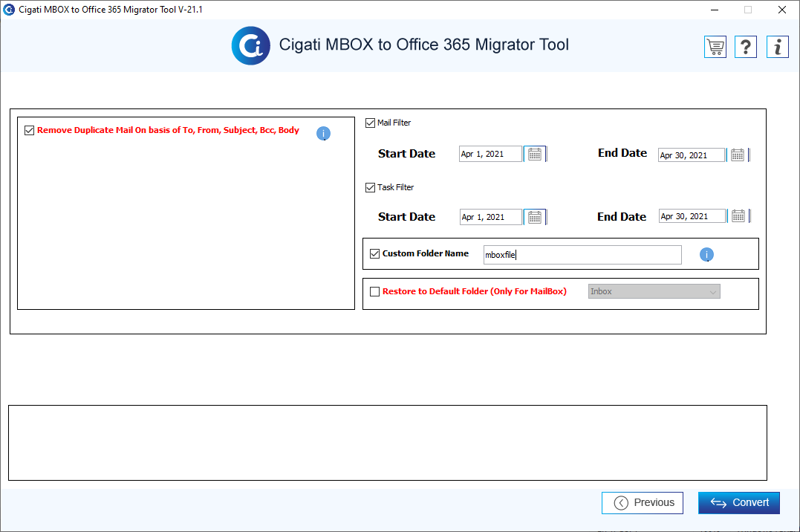Screen dimensions: 800x532
Task: Open Mail Filter Start Date calendar picker
Action: click(x=535, y=154)
